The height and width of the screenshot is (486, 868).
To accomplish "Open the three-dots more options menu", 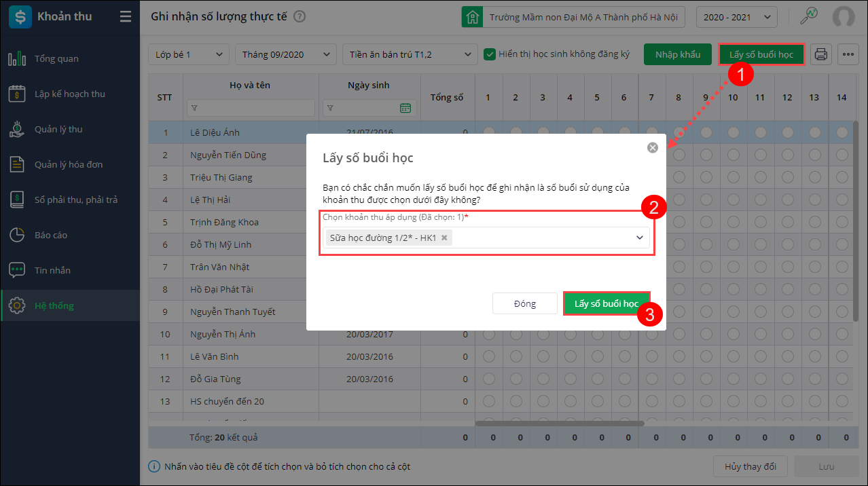I will pos(848,54).
